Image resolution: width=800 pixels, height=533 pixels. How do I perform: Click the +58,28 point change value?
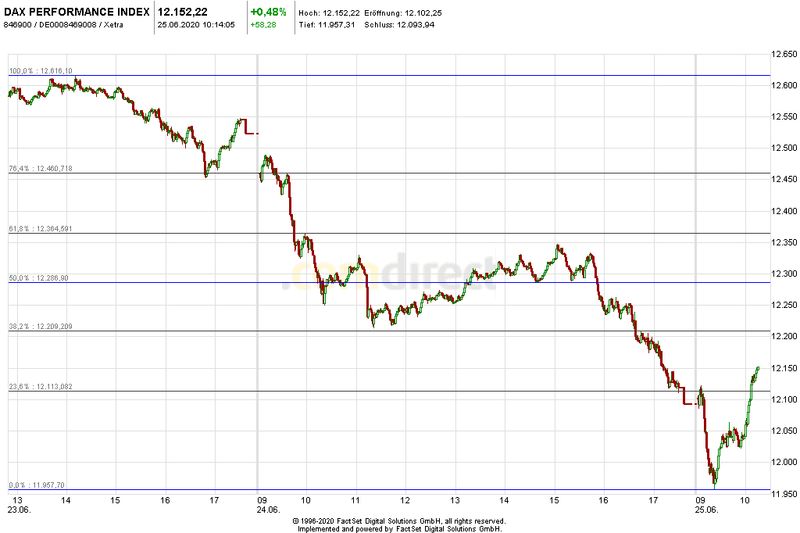pyautogui.click(x=263, y=24)
